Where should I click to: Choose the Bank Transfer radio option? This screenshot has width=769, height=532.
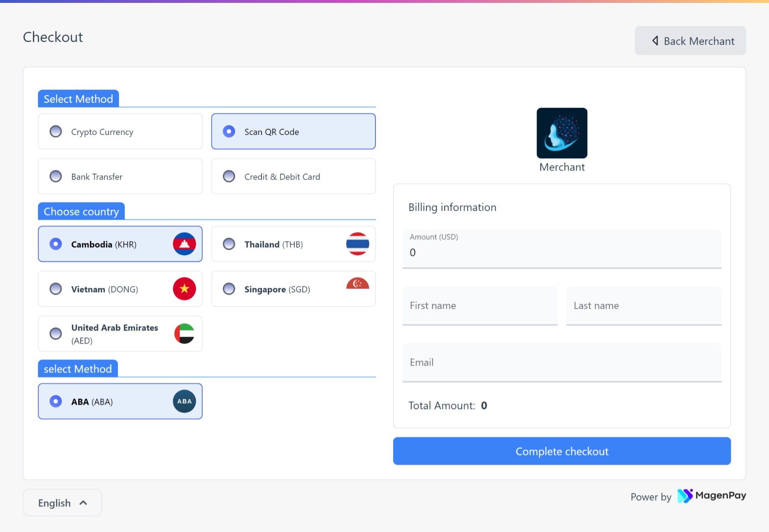(x=56, y=176)
